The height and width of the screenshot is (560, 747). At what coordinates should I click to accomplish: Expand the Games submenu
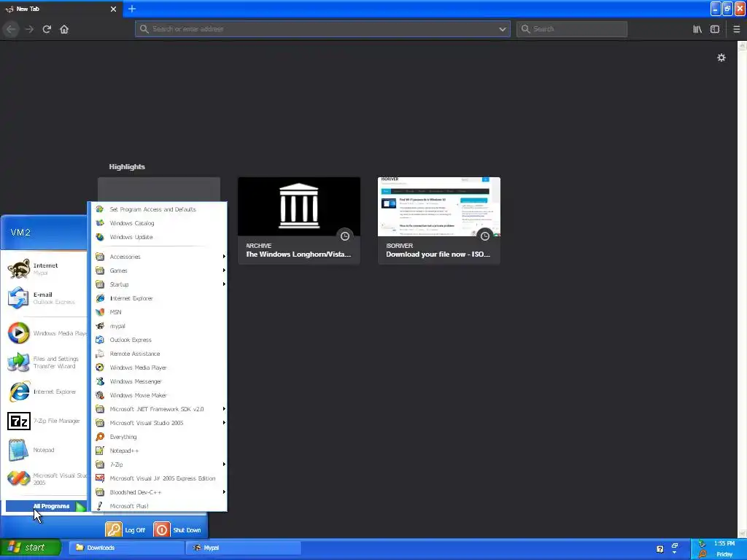159,271
